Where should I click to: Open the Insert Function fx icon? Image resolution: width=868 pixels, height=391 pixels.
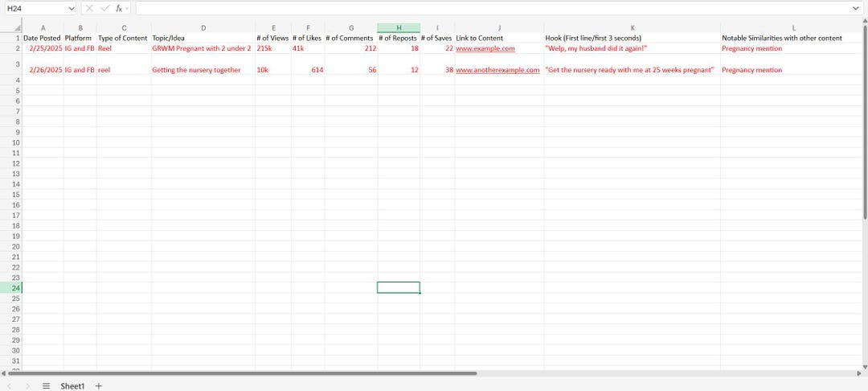pyautogui.click(x=119, y=8)
